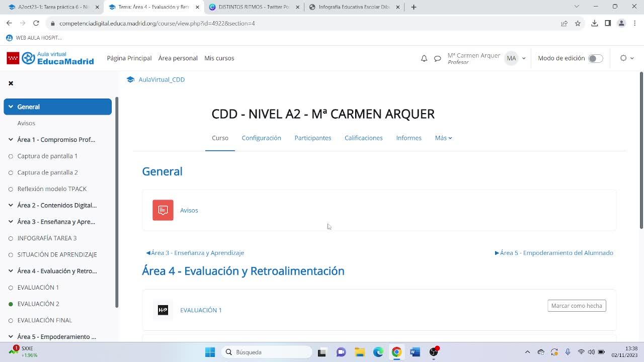Viewport: 644px width, 362px height.
Task: Switch to the Calificaciones tab
Action: 364,138
